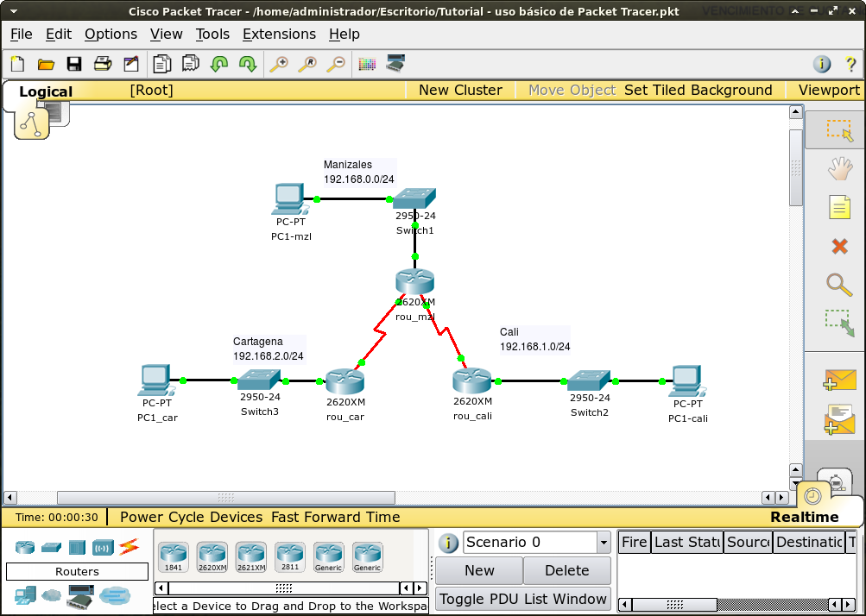Select the Hubs device category icon

coord(78,548)
